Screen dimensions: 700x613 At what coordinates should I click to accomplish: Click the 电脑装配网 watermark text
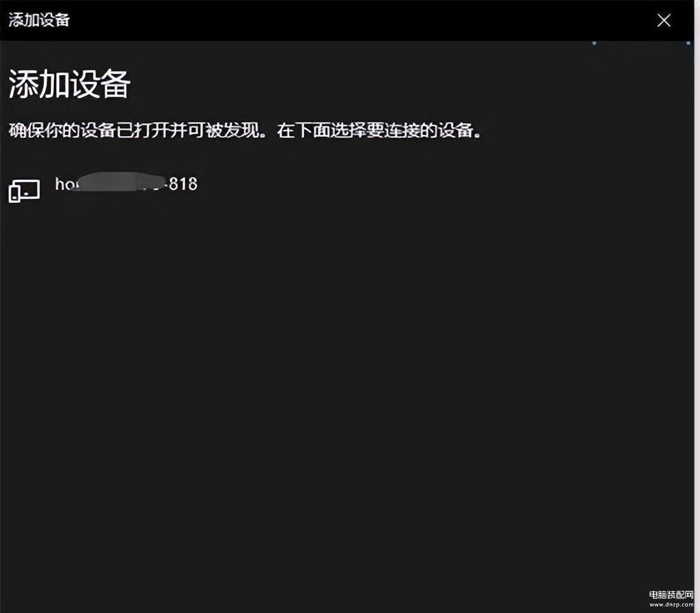click(x=671, y=595)
